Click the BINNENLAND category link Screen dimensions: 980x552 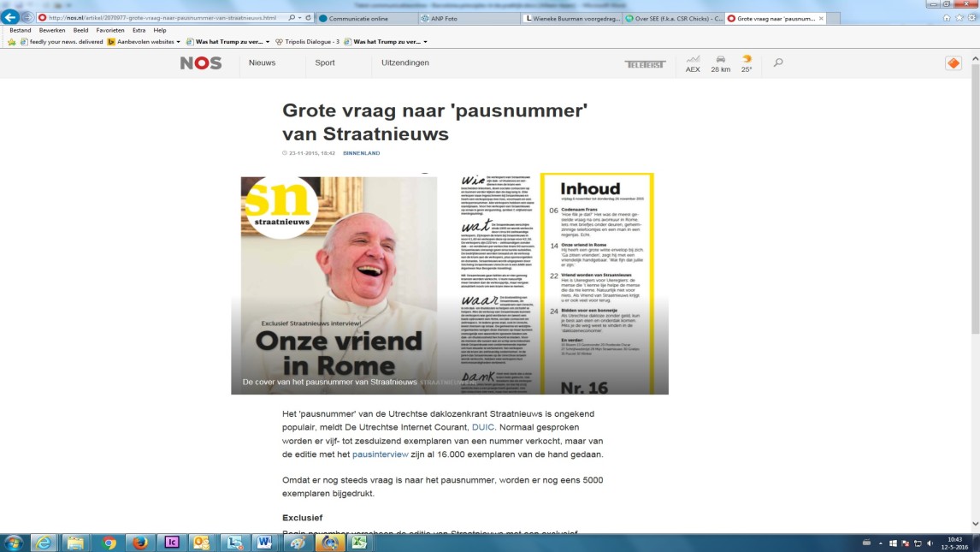tap(361, 153)
